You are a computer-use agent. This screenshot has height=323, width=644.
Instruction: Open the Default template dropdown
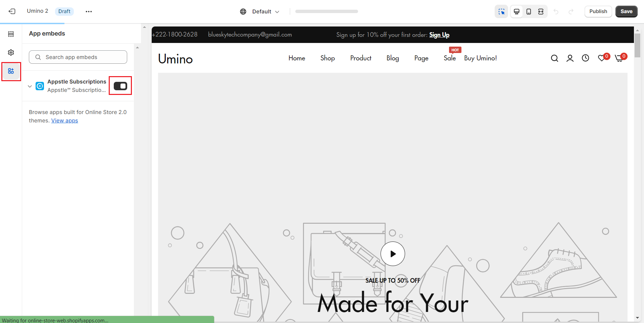tap(260, 11)
